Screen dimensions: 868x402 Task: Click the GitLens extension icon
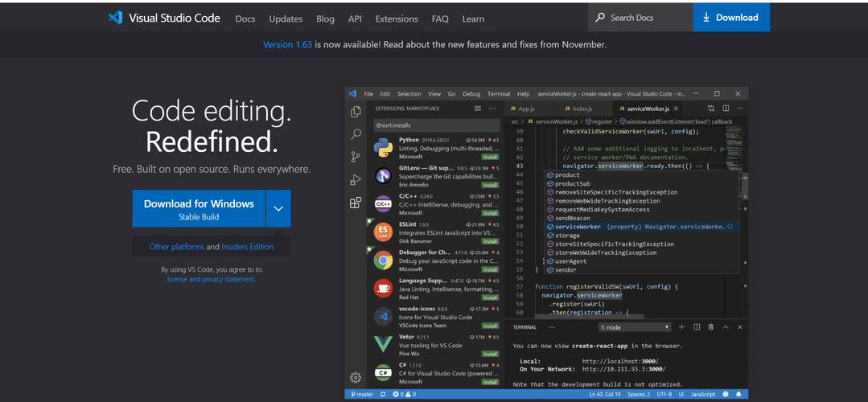click(x=383, y=176)
